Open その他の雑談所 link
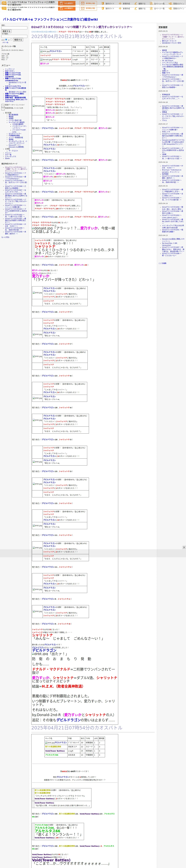 coord(18,124)
